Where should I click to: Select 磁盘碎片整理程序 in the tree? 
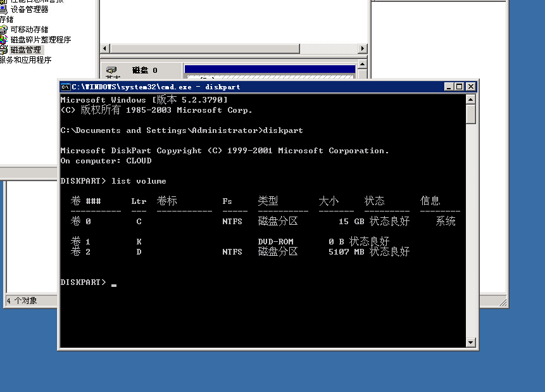(41, 40)
